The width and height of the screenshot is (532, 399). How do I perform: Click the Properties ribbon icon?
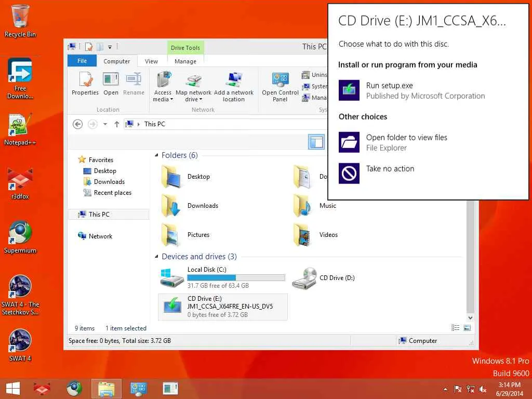pos(85,84)
